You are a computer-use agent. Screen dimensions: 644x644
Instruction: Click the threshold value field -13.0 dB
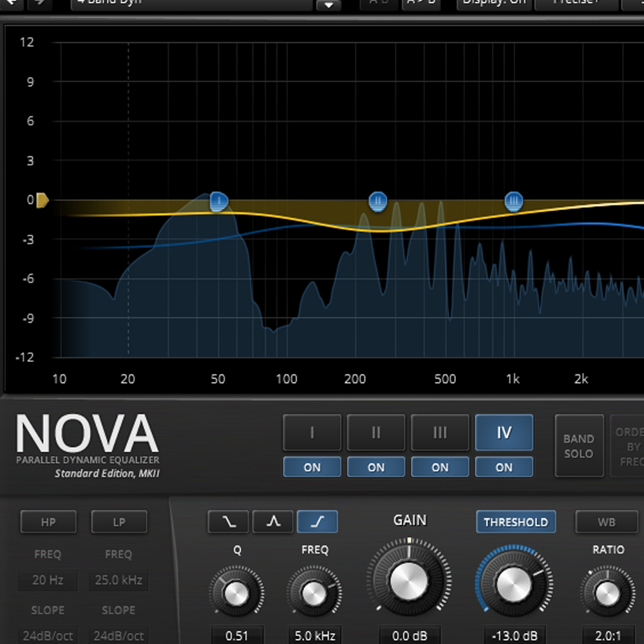515,636
